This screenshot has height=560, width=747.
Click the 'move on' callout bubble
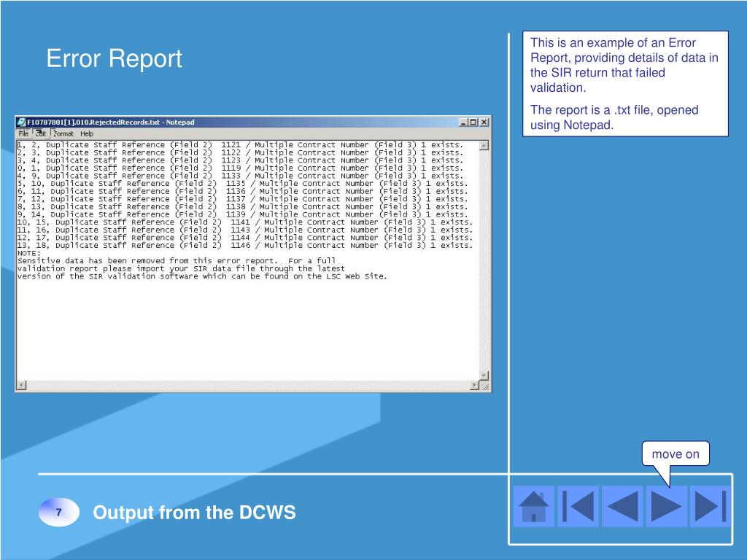676,454
